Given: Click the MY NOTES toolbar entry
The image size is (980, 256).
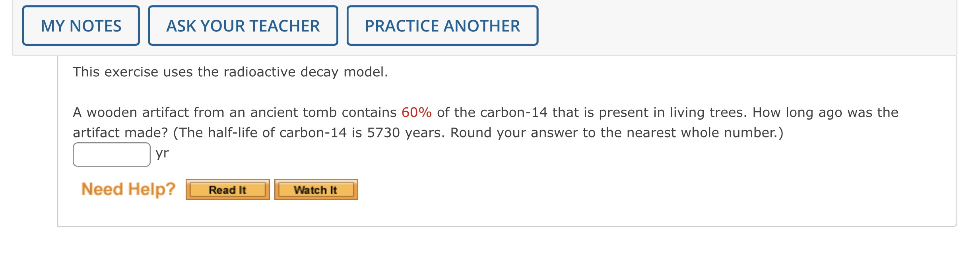Looking at the screenshot, I should [x=81, y=25].
